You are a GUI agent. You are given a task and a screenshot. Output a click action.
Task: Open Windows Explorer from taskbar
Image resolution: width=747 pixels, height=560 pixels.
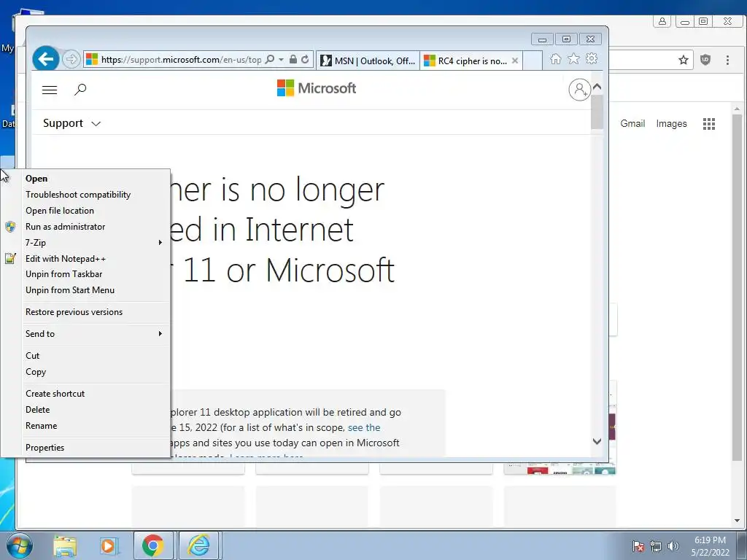tap(65, 545)
